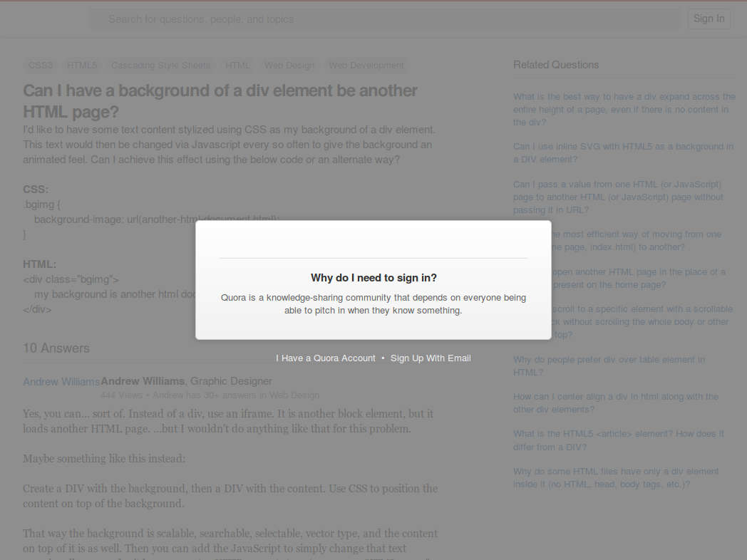The image size is (747, 560).
Task: Click the 10 Answers heading
Action: click(56, 348)
